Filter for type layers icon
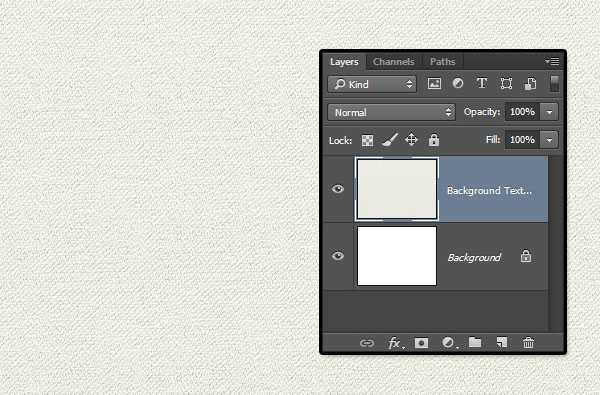 [482, 83]
